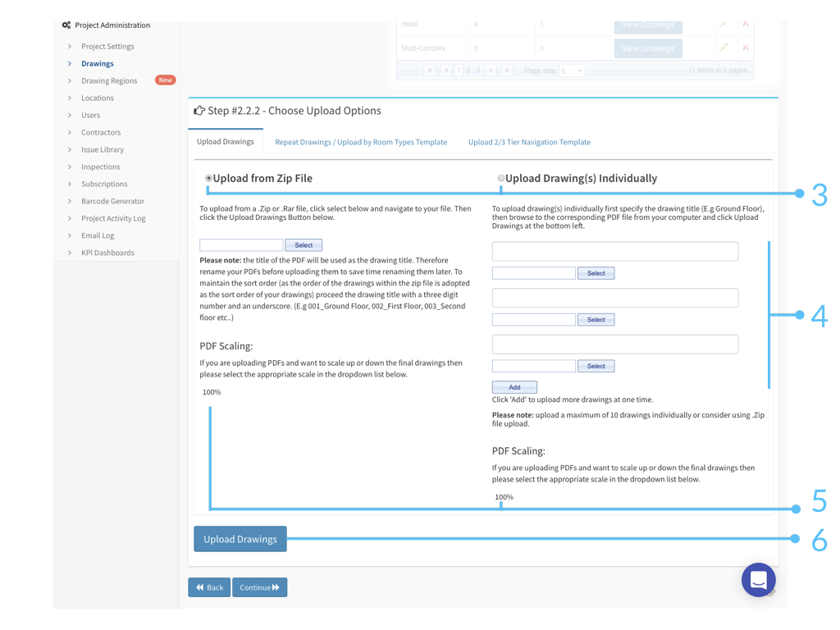Viewport: 840px width, 630px height.
Task: Open the Page size dropdown
Action: (572, 71)
